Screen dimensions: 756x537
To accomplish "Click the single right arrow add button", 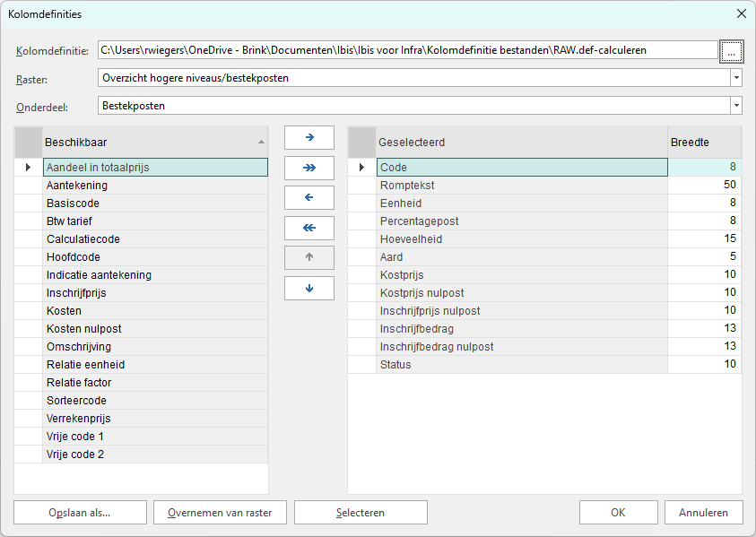I will coord(309,137).
